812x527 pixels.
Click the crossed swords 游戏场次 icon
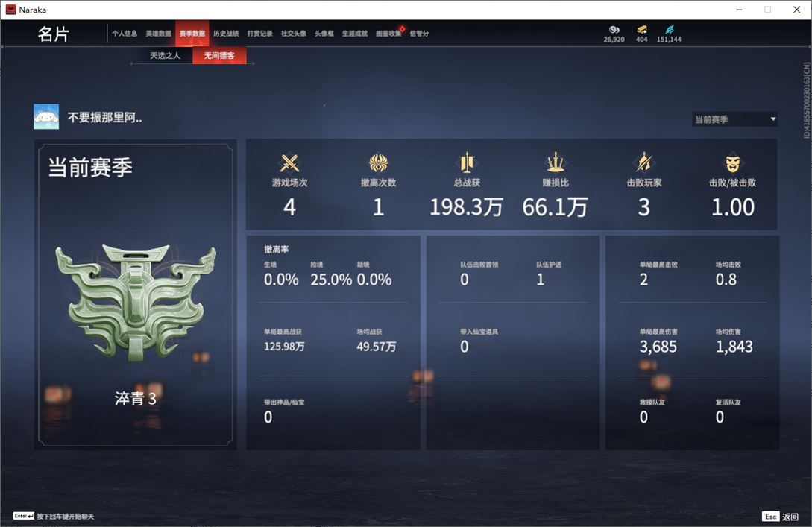pyautogui.click(x=289, y=163)
